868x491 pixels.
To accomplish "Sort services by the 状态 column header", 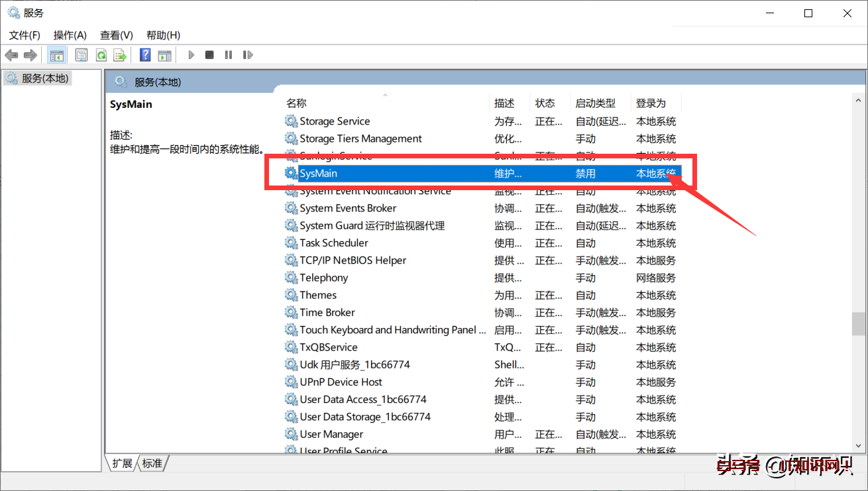I will click(x=545, y=103).
